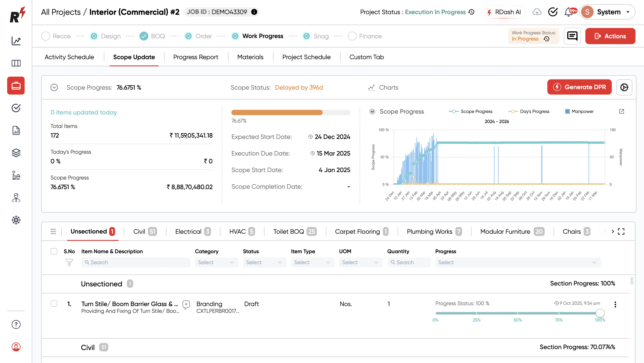
Task: Open the reports document sidebar icon
Action: [16, 130]
